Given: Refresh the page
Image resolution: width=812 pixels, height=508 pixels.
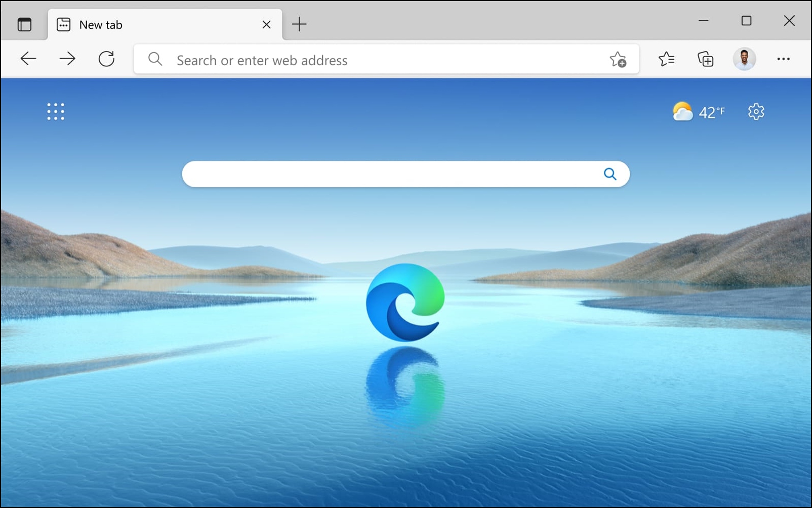Looking at the screenshot, I should [106, 59].
